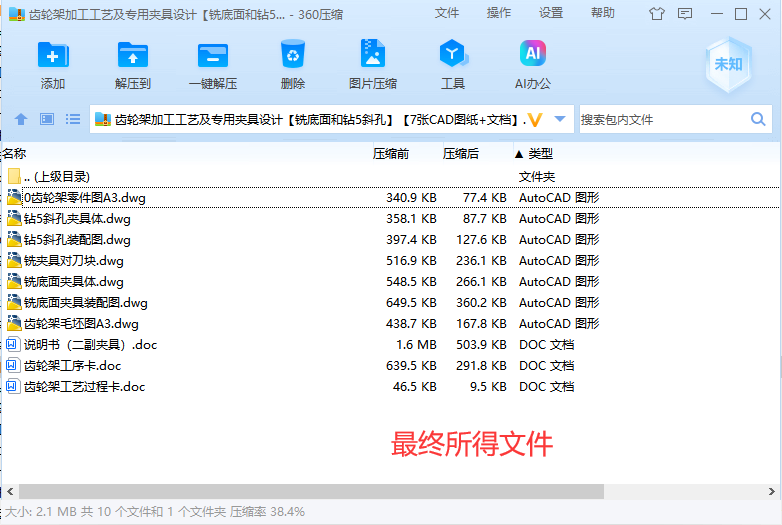Click the 文件夹 type cell
The height and width of the screenshot is (525, 782).
537,176
